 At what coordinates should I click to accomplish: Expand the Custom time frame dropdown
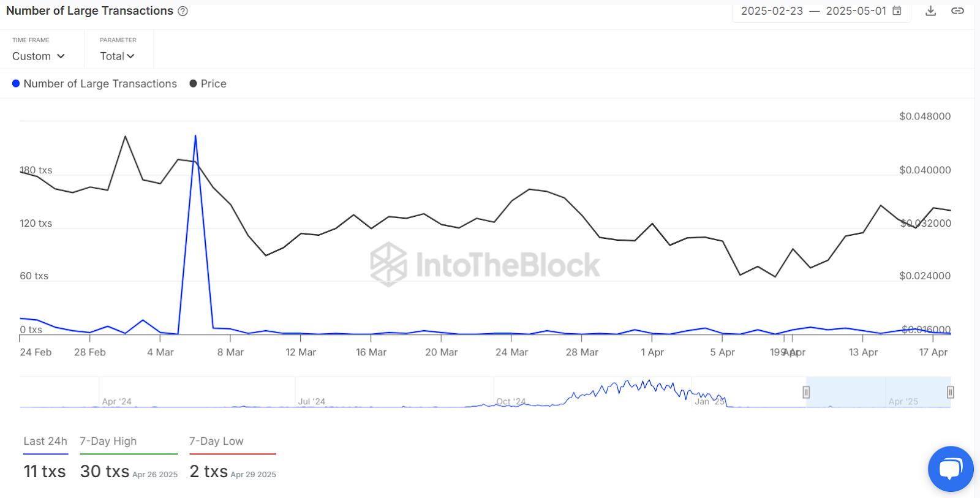click(x=39, y=56)
